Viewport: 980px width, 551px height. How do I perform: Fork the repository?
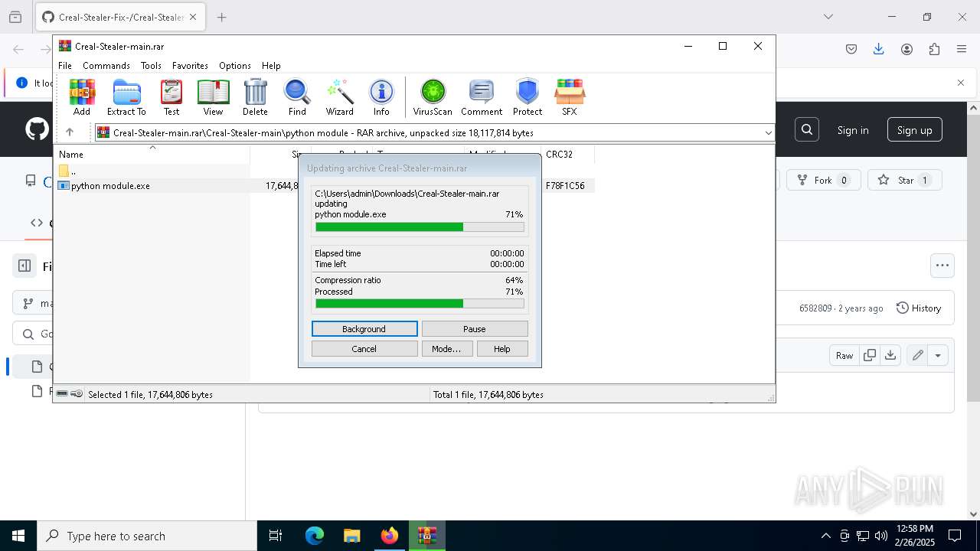tap(824, 181)
